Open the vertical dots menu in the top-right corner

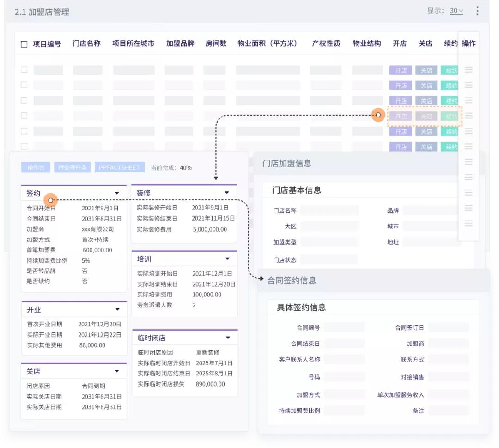[478, 10]
